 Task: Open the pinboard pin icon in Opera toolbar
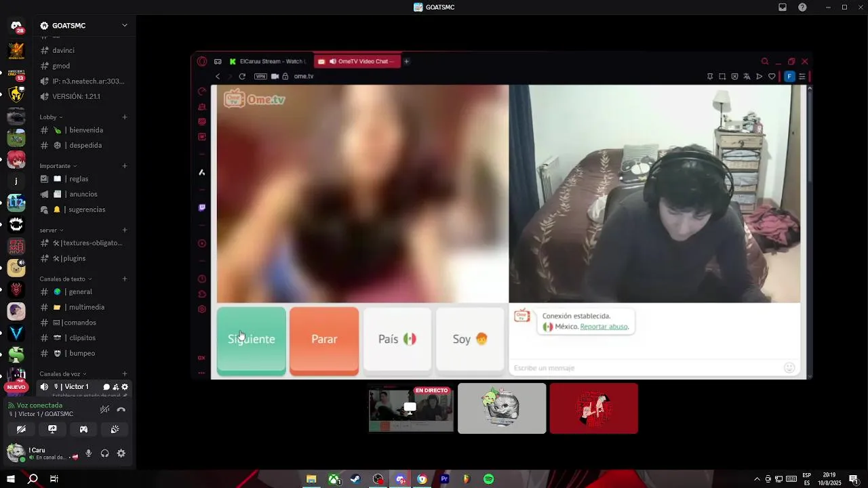pos(710,77)
